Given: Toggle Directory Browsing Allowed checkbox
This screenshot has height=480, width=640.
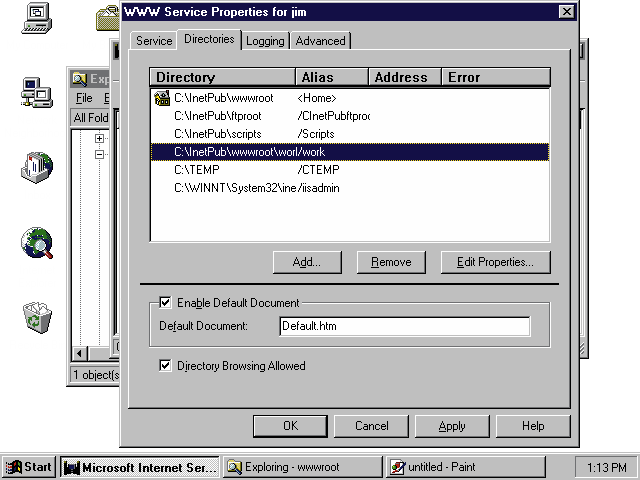Looking at the screenshot, I should pos(165,366).
